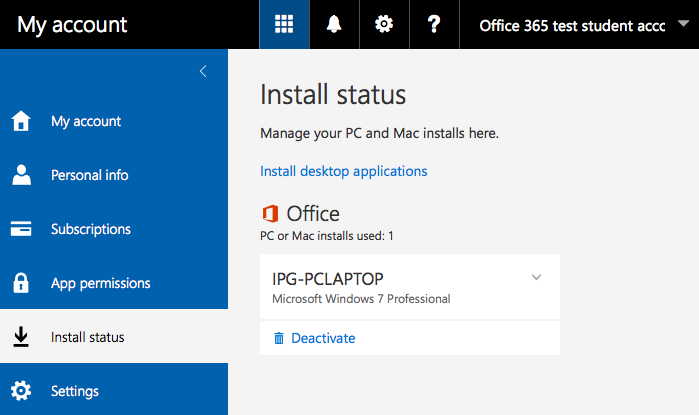Collapse the sidebar navigation pane
The image size is (699, 415).
[203, 71]
